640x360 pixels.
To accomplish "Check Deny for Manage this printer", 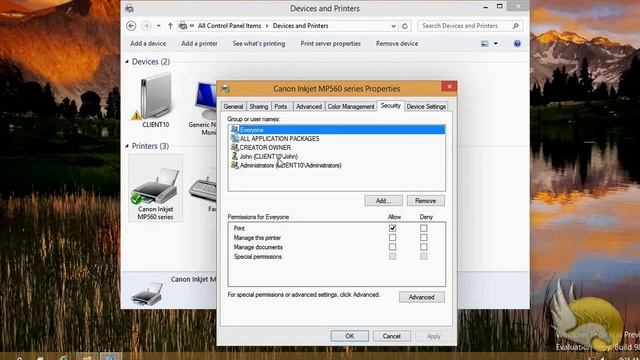I will [424, 238].
